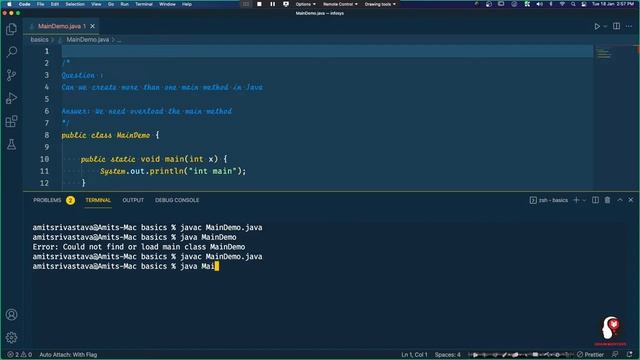This screenshot has height=360, width=640.
Task: Open Source Control view
Action: tap(11, 75)
